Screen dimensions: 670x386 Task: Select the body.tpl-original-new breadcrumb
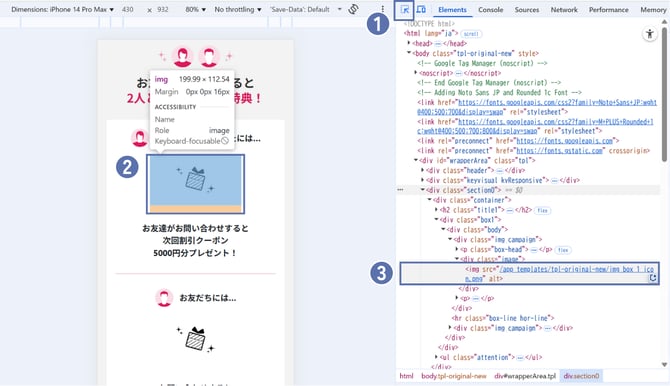point(454,376)
